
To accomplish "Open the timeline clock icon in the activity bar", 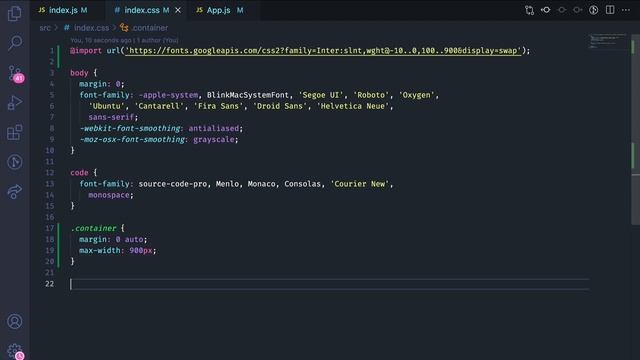I will 15,162.
